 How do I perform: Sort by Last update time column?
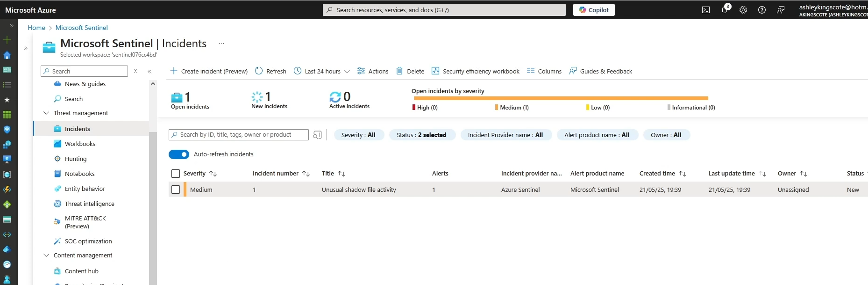click(738, 174)
